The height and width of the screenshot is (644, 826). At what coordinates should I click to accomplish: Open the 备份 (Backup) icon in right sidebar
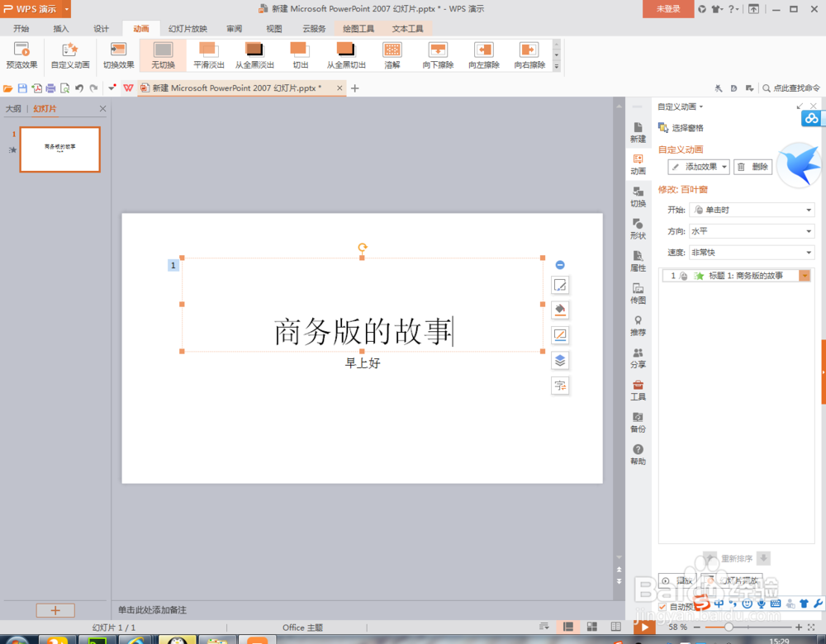click(637, 423)
